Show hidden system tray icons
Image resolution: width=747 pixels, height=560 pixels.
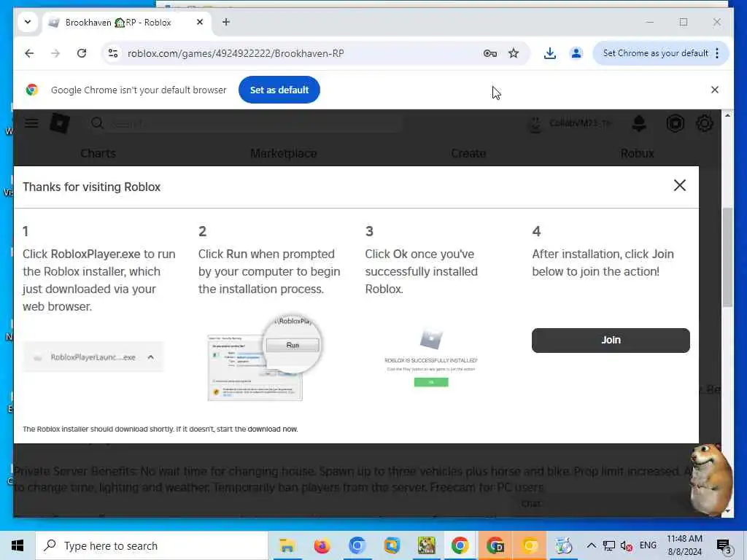tap(591, 545)
